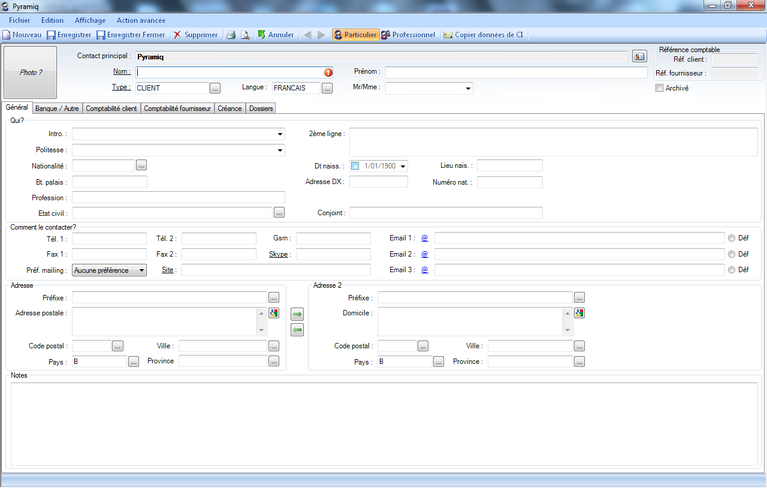This screenshot has width=767, height=488.
Task: Open the Action avancée menu
Action: tap(141, 20)
